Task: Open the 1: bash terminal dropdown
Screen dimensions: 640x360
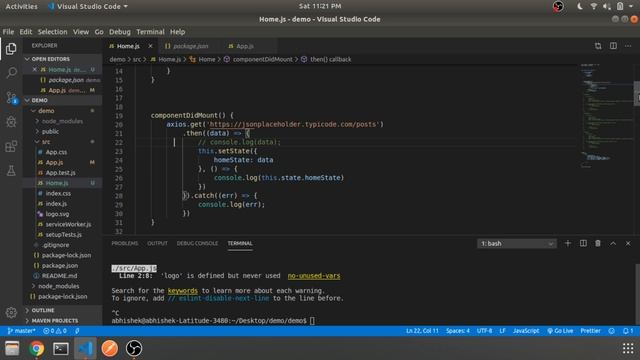Action: point(516,244)
